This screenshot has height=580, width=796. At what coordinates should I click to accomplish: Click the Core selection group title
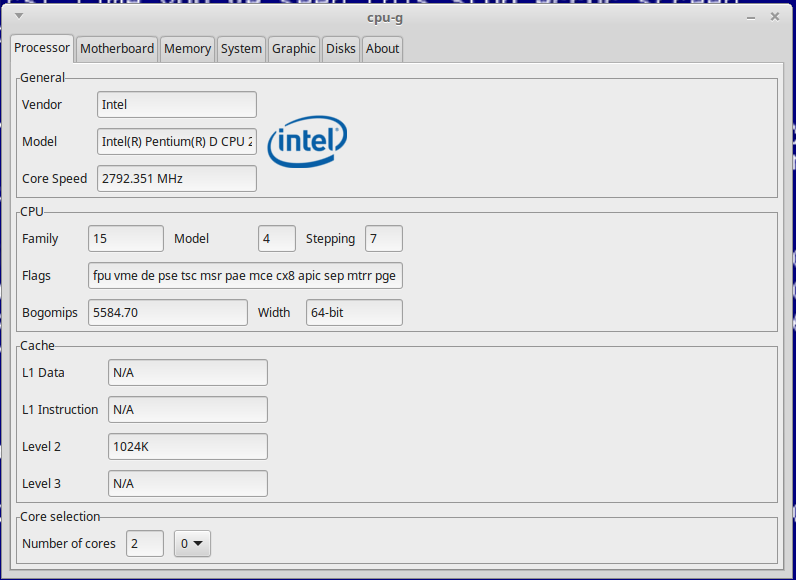click(60, 517)
